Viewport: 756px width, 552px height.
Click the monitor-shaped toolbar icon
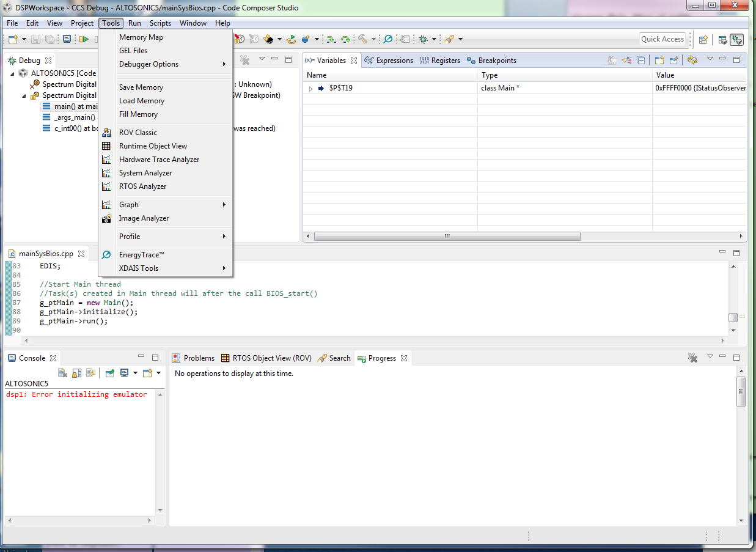pos(67,39)
